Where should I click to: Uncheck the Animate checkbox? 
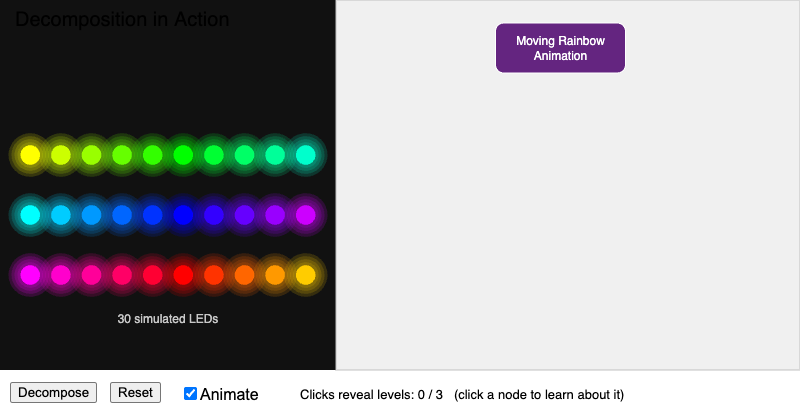click(x=190, y=393)
